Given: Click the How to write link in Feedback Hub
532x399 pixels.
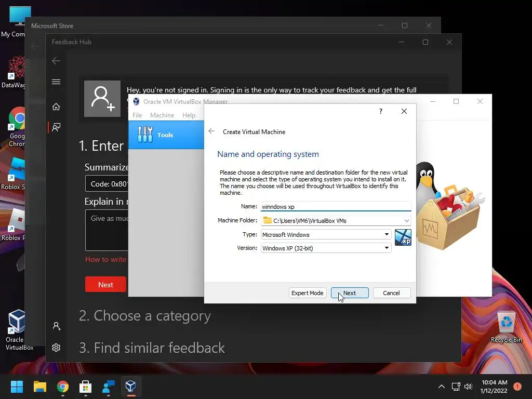Looking at the screenshot, I should click(105, 259).
